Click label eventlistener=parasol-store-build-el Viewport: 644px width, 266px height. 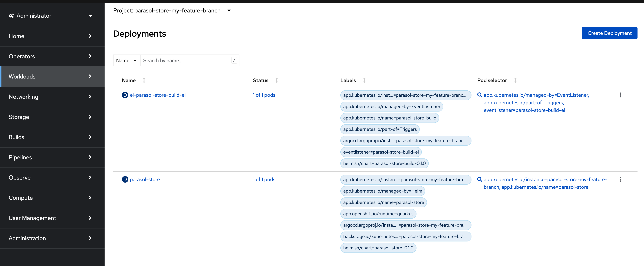pyautogui.click(x=381, y=152)
